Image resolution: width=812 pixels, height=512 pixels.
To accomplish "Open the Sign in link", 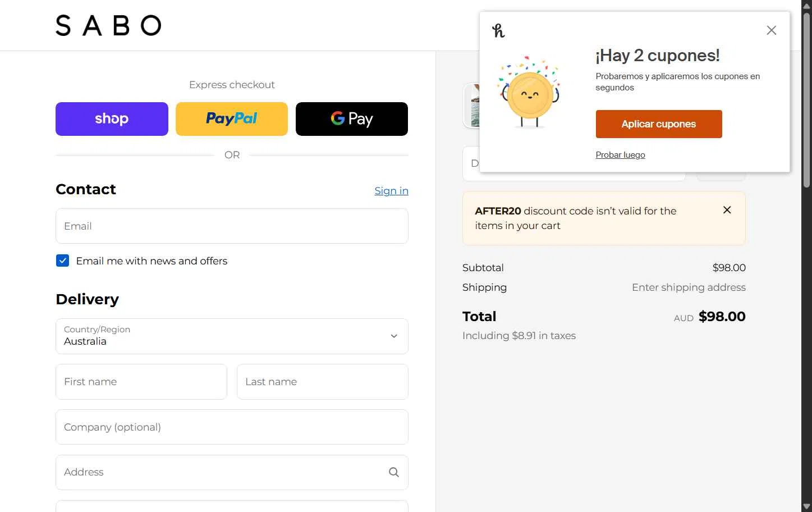I will coord(391,191).
